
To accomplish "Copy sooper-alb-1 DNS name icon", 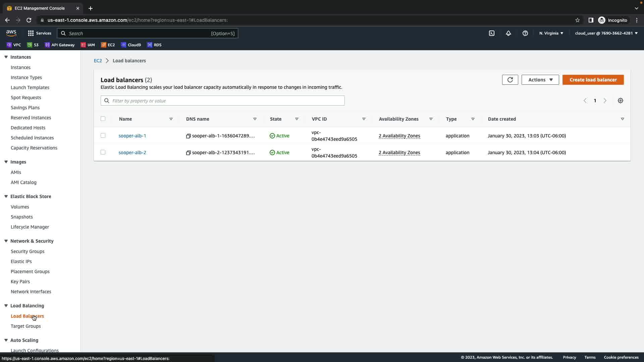I will (x=188, y=136).
